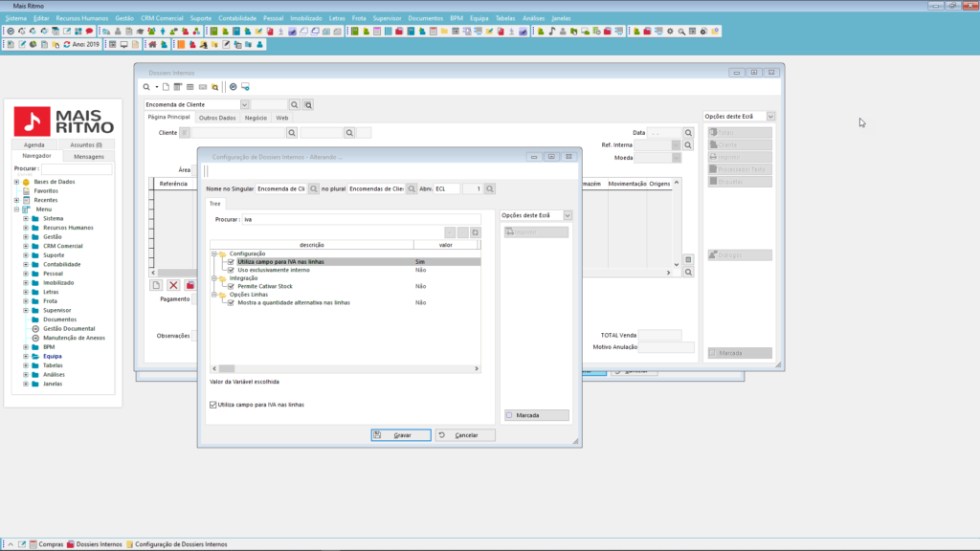The image size is (980, 551).
Task: Switch to the 'Outros Dados' tab
Action: point(216,118)
